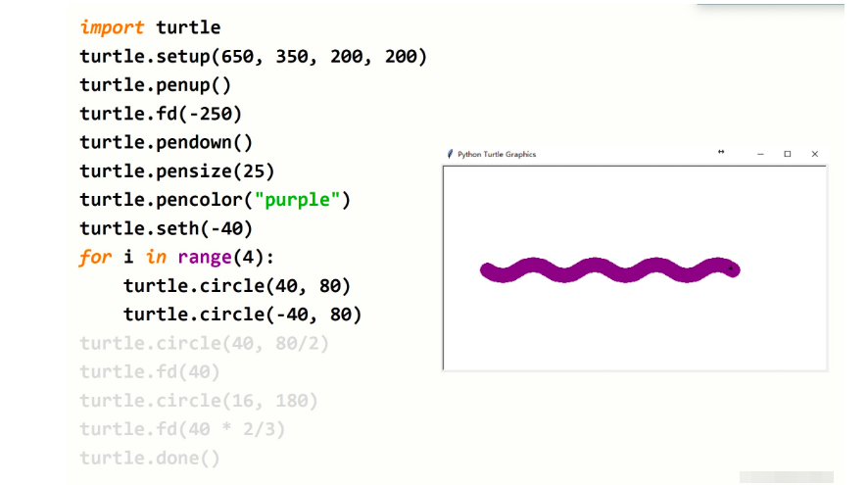
Task: Click the import turtle code line
Action: click(x=150, y=27)
